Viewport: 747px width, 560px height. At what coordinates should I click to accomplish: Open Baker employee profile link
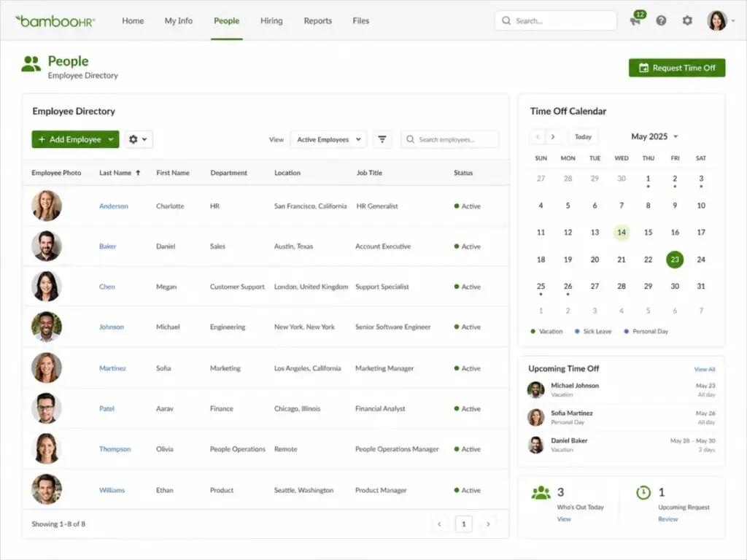(108, 246)
